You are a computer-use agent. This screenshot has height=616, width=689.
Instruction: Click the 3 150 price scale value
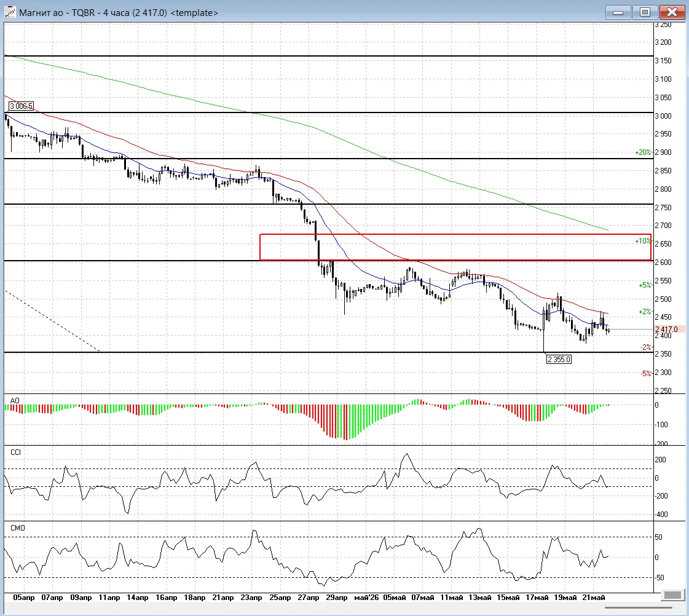pos(663,61)
